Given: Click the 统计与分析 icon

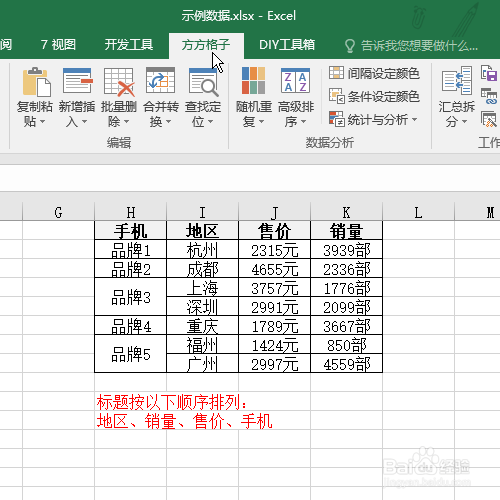Looking at the screenshot, I should pos(336,119).
